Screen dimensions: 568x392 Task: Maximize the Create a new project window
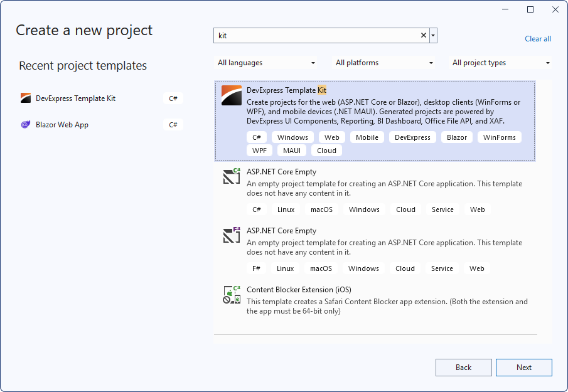530,9
